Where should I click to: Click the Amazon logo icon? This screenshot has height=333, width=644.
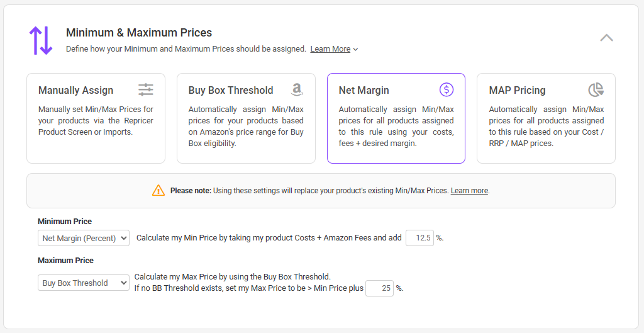tap(297, 89)
